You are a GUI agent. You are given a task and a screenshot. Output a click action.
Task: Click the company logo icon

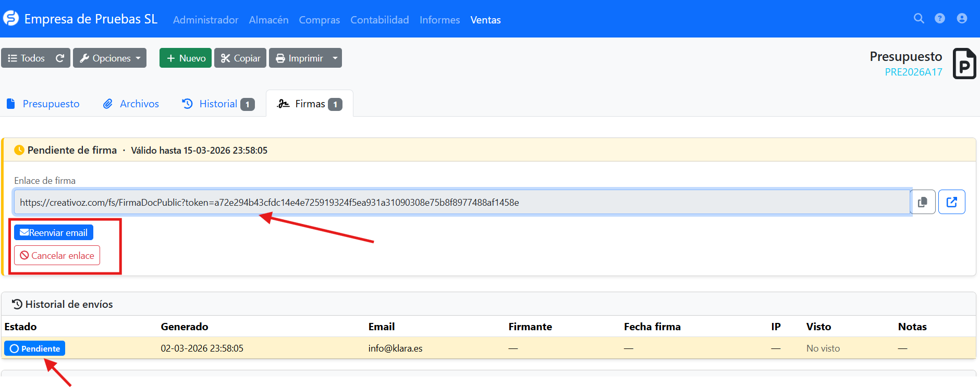11,19
